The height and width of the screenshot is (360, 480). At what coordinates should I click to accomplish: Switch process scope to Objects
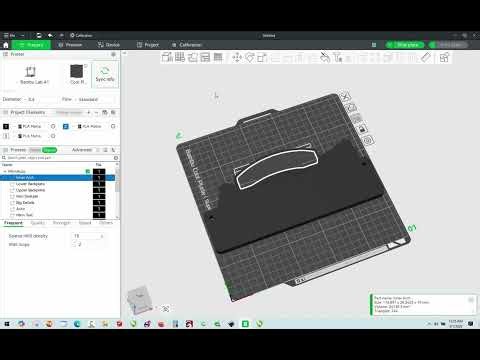(49, 150)
